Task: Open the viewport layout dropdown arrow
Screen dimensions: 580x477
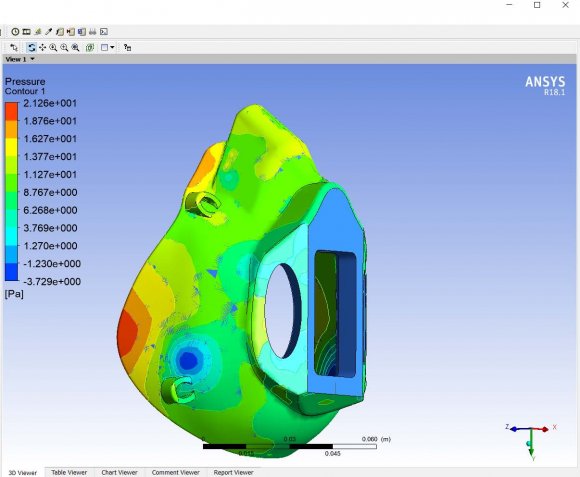Action: click(112, 47)
